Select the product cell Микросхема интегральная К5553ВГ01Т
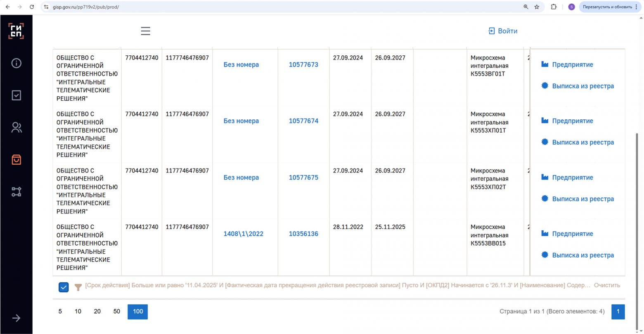This screenshot has height=334, width=644. [x=495, y=78]
